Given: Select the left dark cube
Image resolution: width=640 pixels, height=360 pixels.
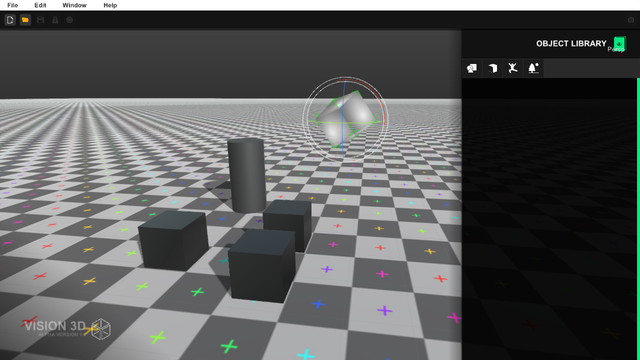Looking at the screenshot, I should [173, 240].
